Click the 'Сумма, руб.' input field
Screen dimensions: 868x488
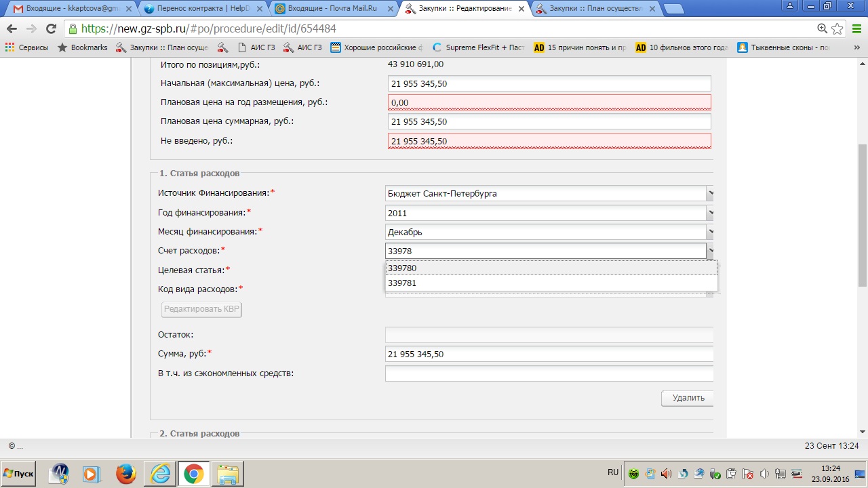point(549,354)
